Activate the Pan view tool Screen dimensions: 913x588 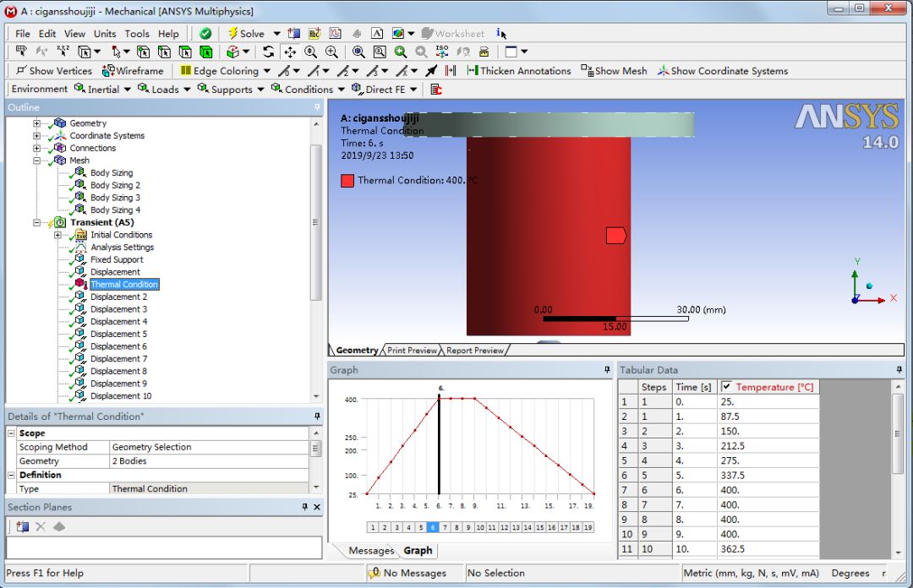[x=289, y=52]
